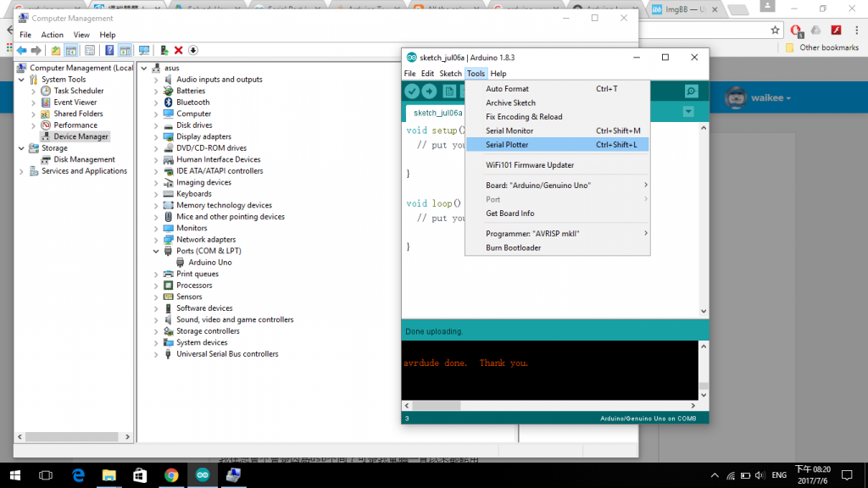Select Disk Management tree item

84,159
